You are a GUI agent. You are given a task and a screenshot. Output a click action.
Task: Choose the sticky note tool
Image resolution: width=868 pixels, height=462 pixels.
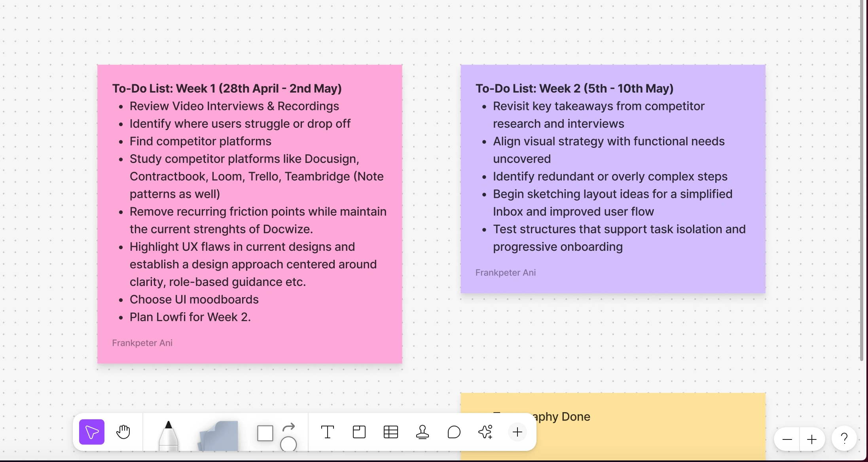point(218,436)
